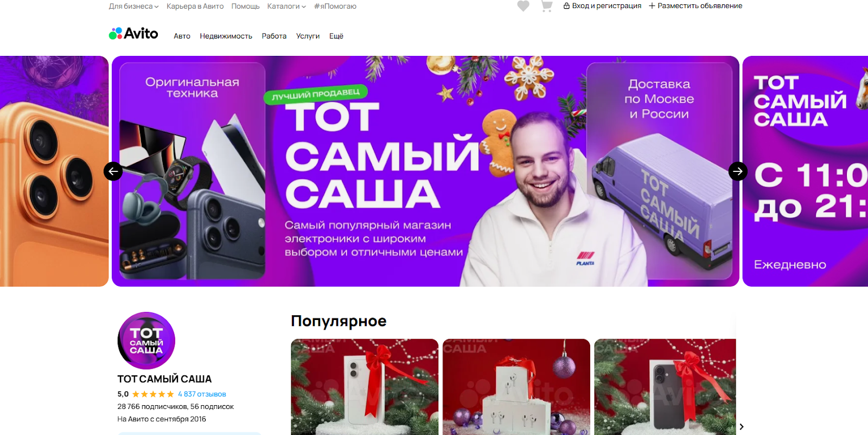Go to next banner slide arrow
868x435 pixels.
(x=738, y=171)
